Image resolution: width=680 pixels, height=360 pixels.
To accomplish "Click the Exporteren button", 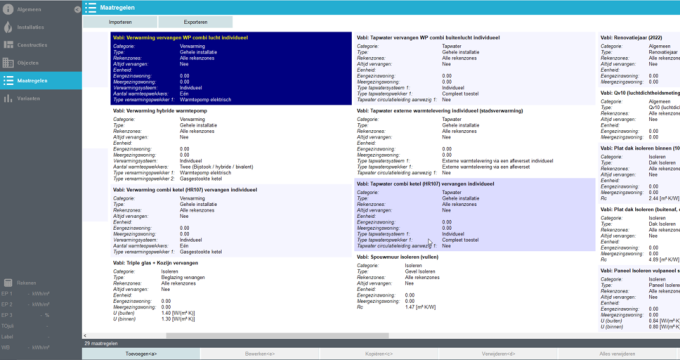I will coord(195,22).
